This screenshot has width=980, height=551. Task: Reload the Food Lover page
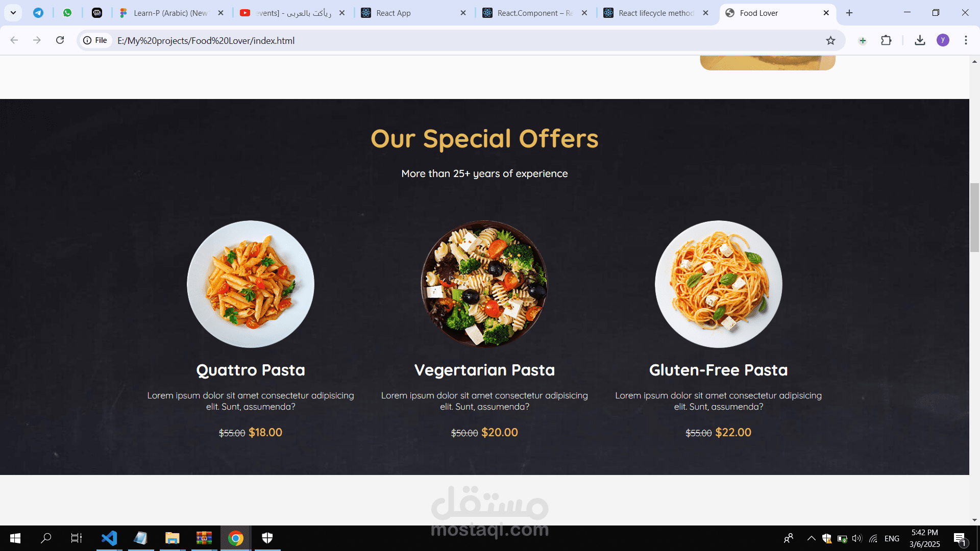(x=60, y=40)
